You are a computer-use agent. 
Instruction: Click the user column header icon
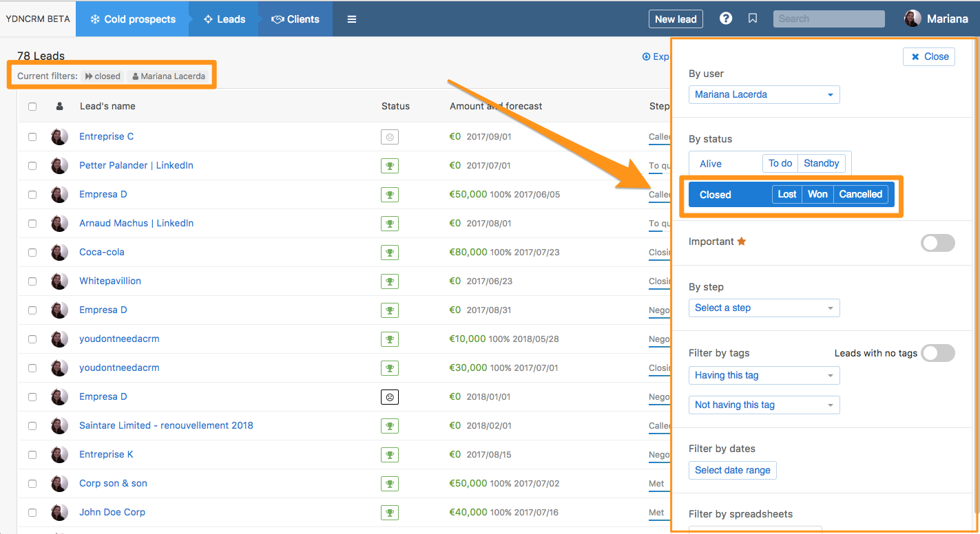60,106
